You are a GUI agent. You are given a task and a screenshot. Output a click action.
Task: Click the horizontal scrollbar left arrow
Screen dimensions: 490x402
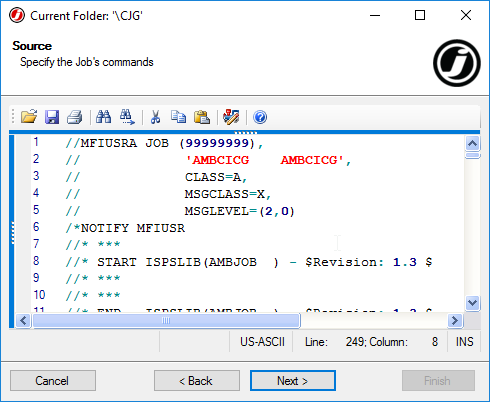point(23,321)
